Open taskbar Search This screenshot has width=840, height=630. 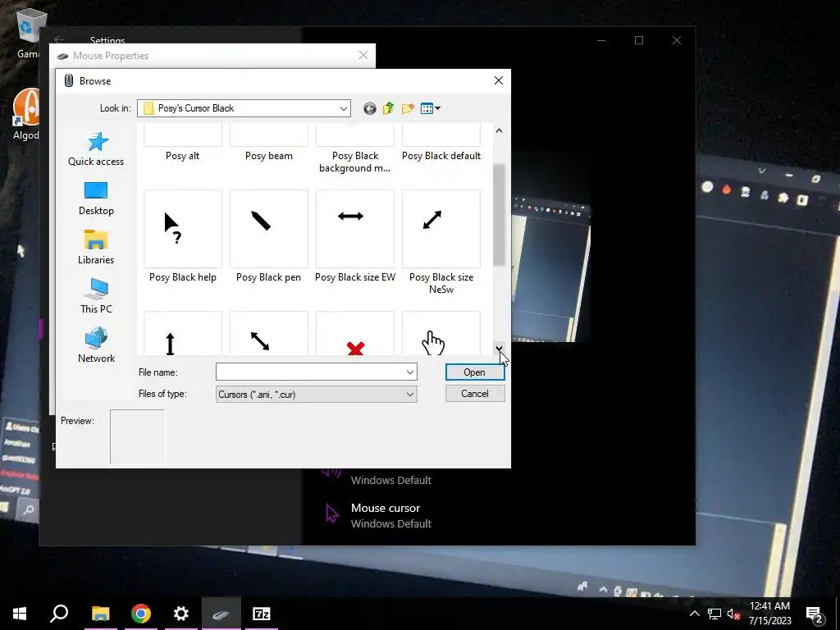coord(59,614)
